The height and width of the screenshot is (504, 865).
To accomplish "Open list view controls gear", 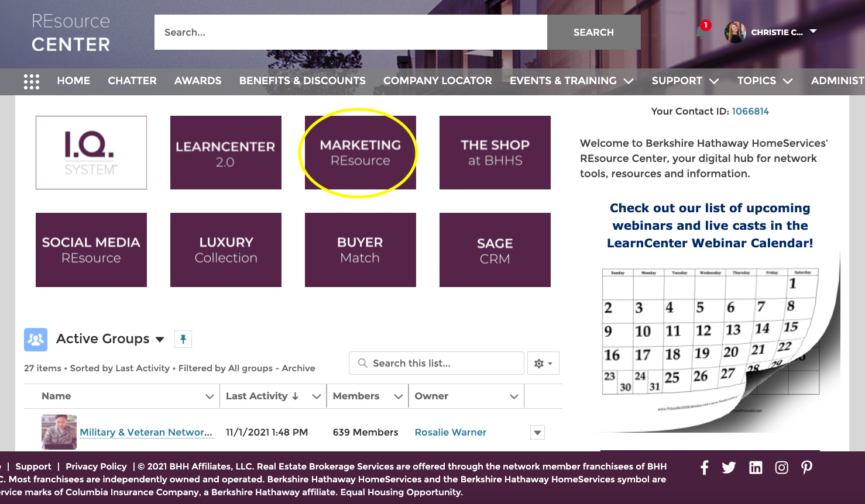I will pos(543,363).
